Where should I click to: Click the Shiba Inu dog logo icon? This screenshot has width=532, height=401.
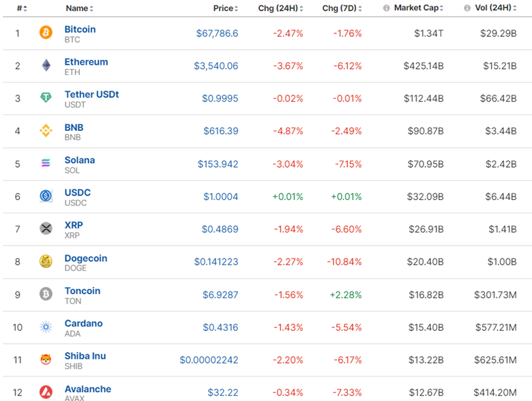tap(46, 359)
